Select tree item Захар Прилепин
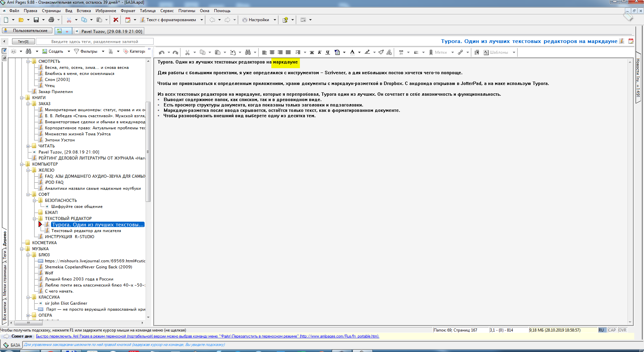This screenshot has width=644, height=352. 55,92
